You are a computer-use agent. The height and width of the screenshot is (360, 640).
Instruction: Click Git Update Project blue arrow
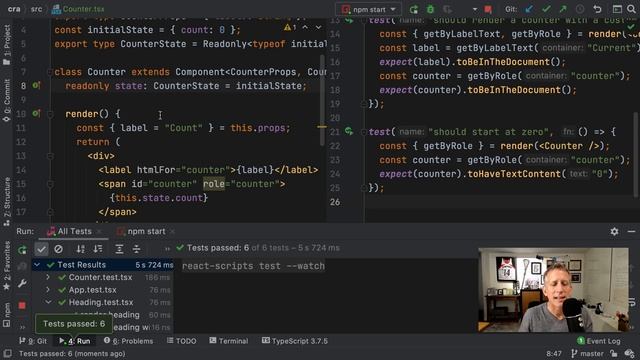tap(529, 9)
